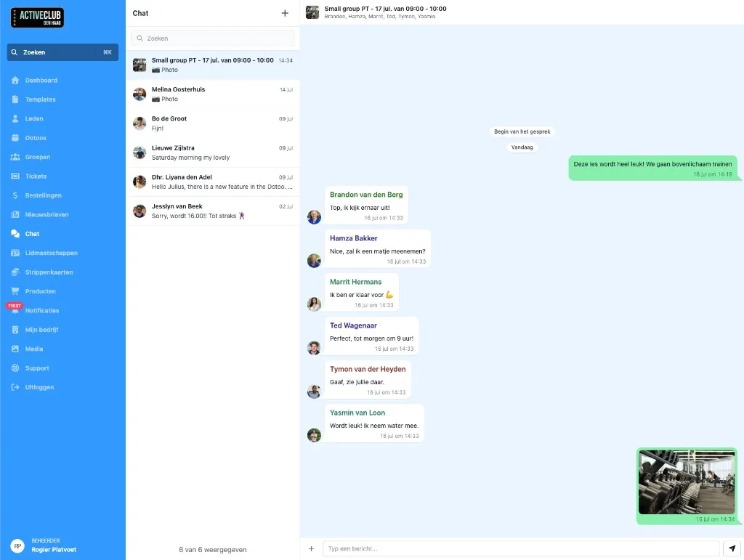Screen dimensions: 744x560
Task: Click the 'Vandaag' date label
Action: (522, 147)
